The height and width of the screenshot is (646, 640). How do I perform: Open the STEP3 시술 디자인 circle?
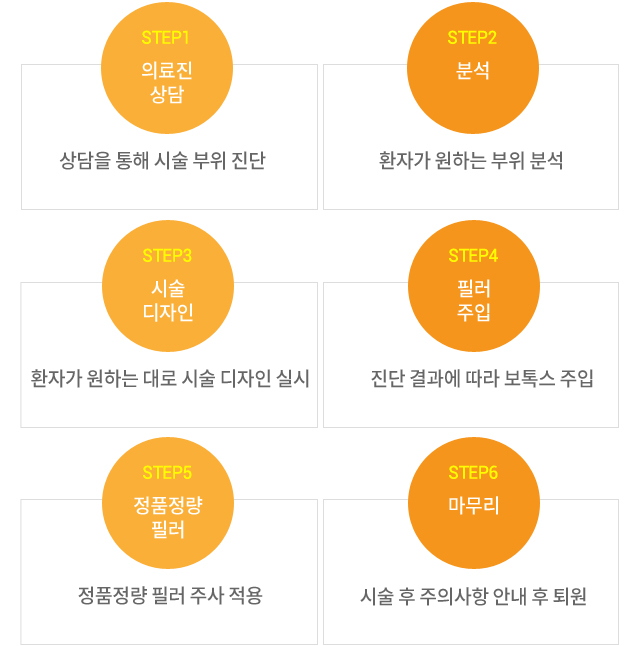pyautogui.click(x=168, y=286)
